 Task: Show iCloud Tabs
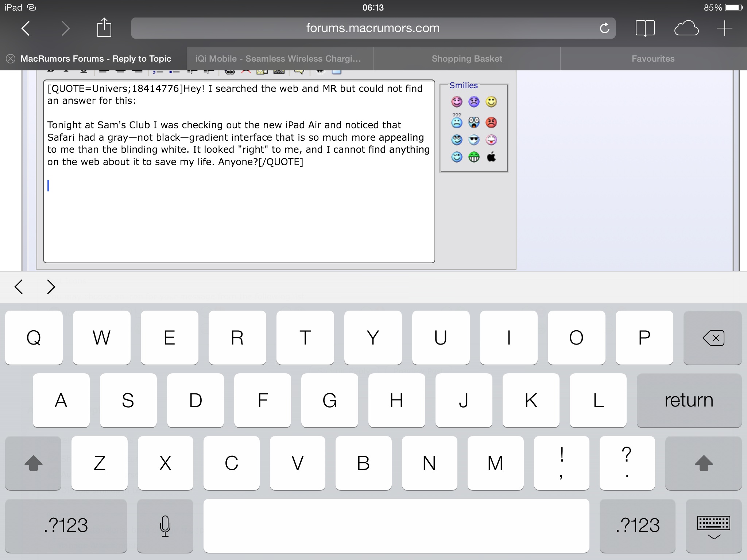(686, 28)
